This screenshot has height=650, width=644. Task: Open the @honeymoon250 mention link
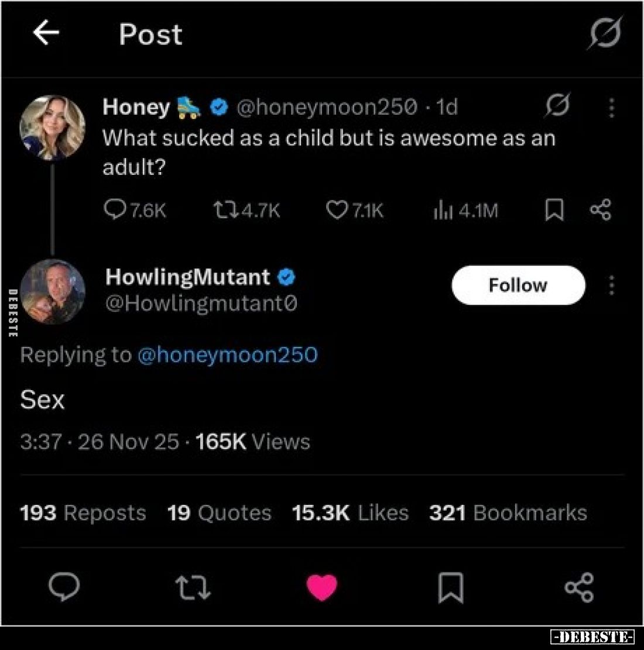point(227,355)
